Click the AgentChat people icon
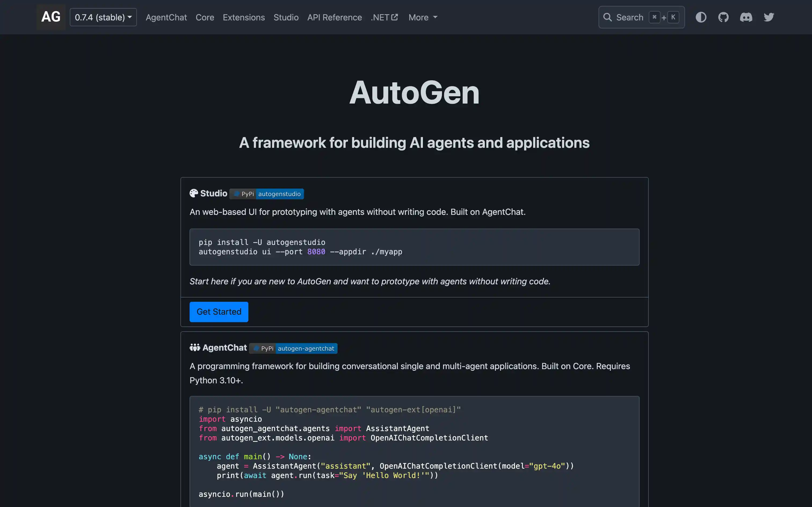Screen dimensions: 812x507 point(195,348)
